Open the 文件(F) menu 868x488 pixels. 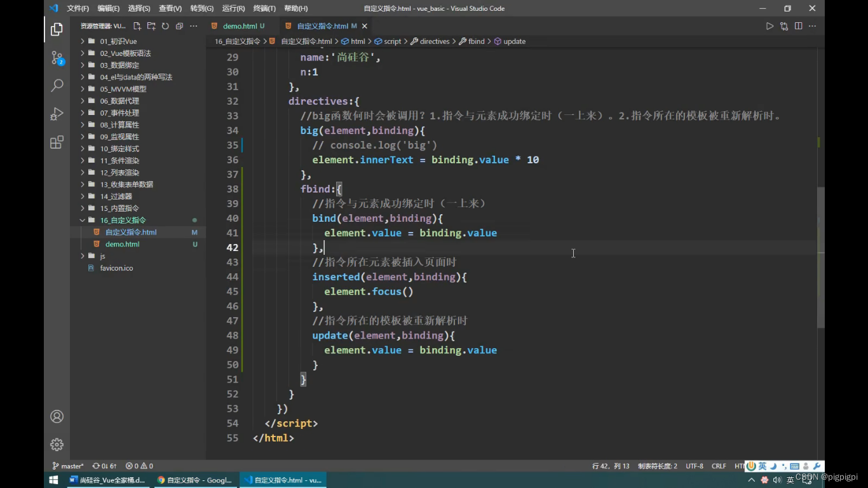tap(78, 8)
